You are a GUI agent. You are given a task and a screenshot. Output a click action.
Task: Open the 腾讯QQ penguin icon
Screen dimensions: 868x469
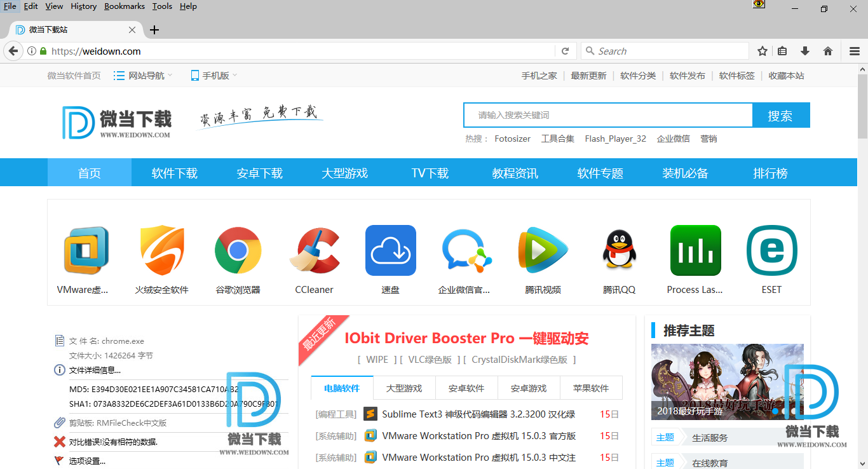click(x=619, y=250)
